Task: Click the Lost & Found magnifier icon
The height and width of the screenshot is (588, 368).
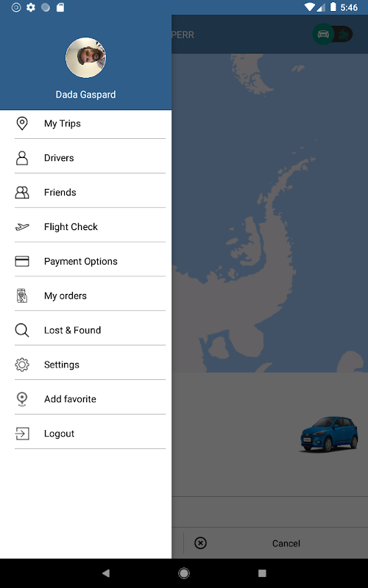Action: tap(22, 330)
